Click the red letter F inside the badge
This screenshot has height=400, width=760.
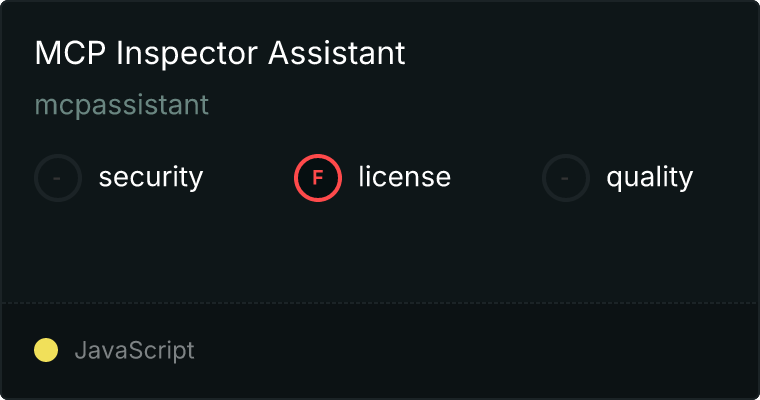318,178
